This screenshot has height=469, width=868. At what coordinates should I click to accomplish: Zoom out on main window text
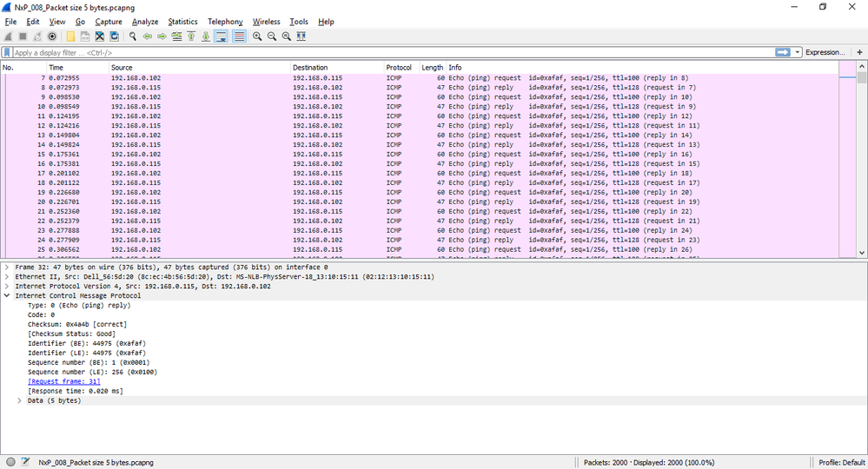tap(272, 36)
